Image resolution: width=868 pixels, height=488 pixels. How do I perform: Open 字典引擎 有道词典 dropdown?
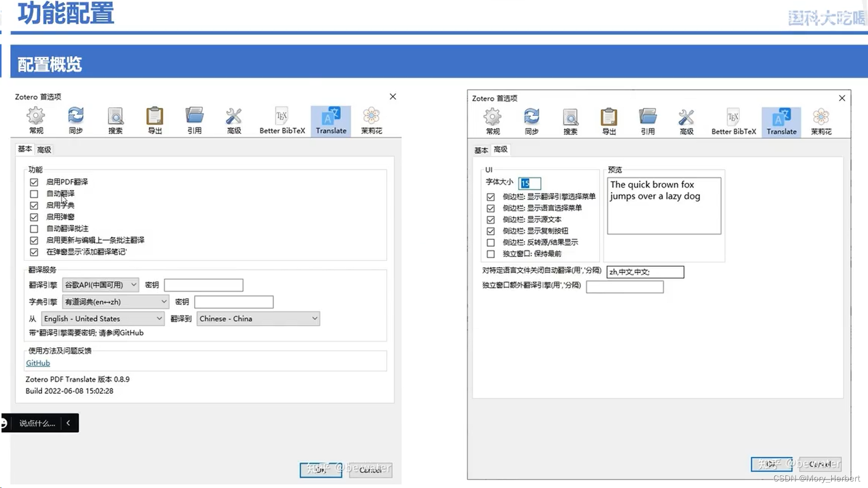[116, 302]
